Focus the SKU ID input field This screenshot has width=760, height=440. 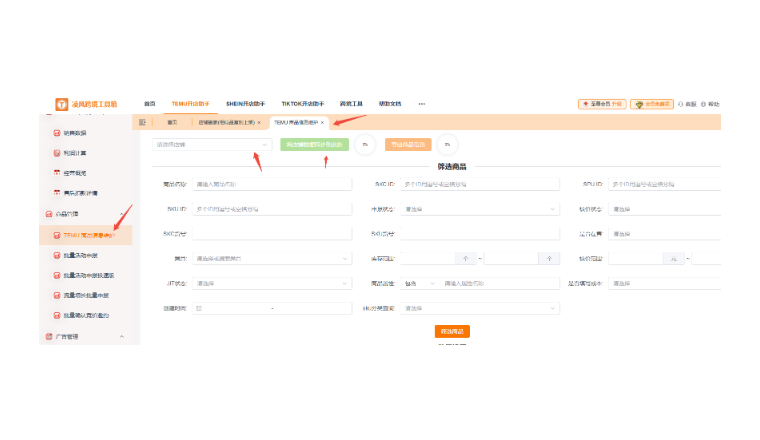[272, 209]
